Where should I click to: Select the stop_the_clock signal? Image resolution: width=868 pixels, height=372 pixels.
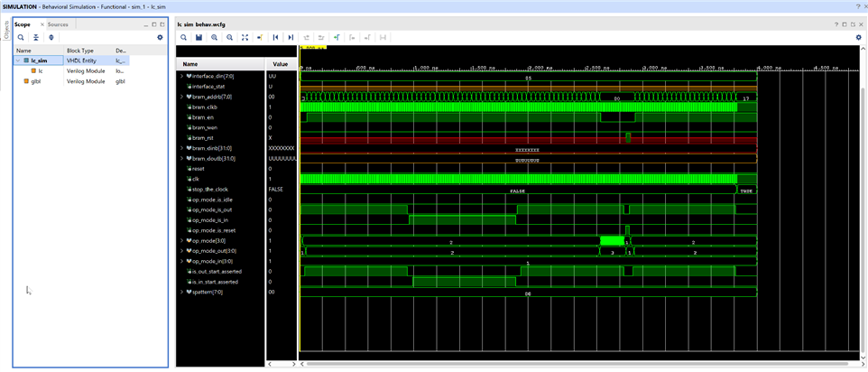(x=211, y=190)
